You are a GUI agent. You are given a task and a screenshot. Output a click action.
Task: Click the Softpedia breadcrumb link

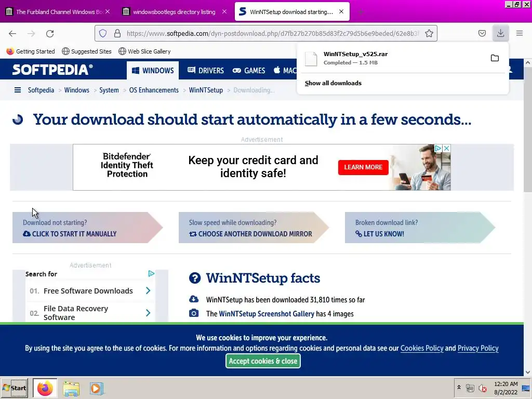(41, 90)
